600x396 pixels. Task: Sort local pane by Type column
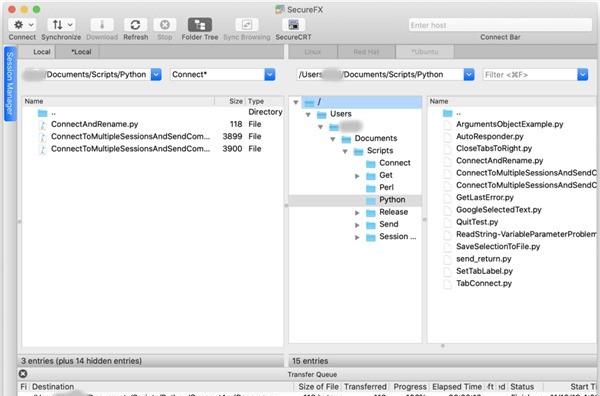(x=264, y=101)
